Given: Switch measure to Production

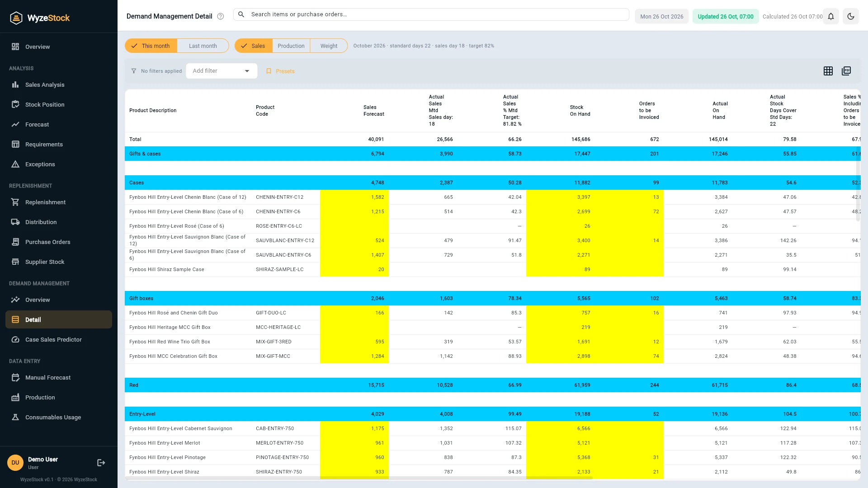Looking at the screenshot, I should (x=291, y=46).
